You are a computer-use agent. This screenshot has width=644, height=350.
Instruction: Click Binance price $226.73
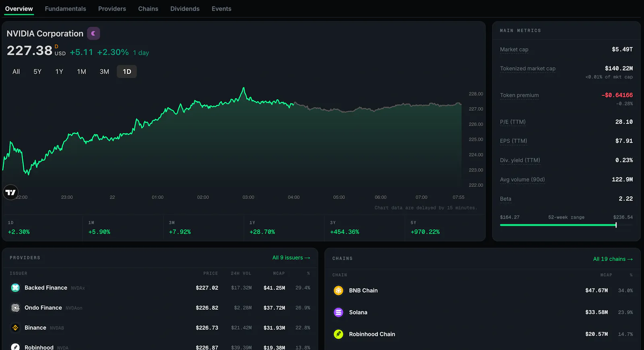[x=207, y=328]
